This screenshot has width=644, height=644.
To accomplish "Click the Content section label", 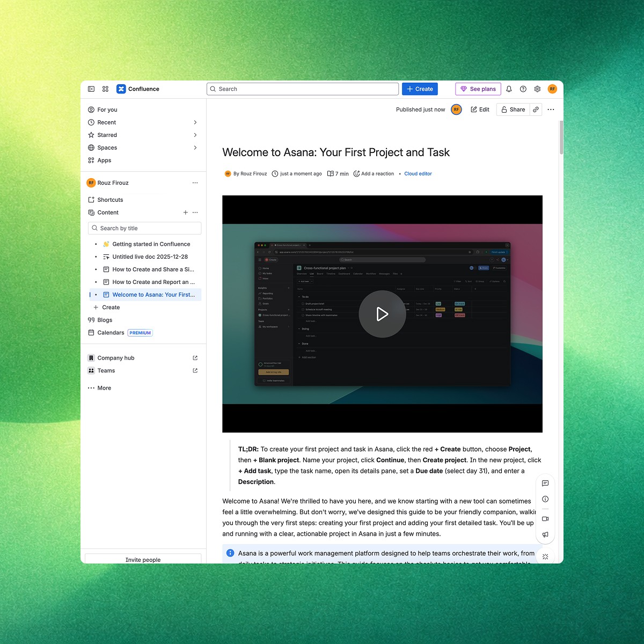I will point(108,213).
